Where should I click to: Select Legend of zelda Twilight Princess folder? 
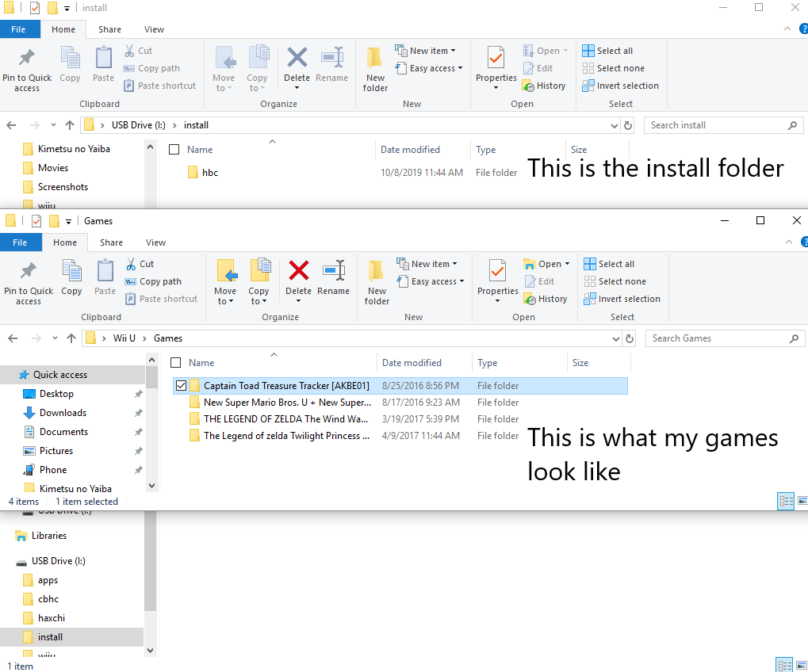point(286,436)
